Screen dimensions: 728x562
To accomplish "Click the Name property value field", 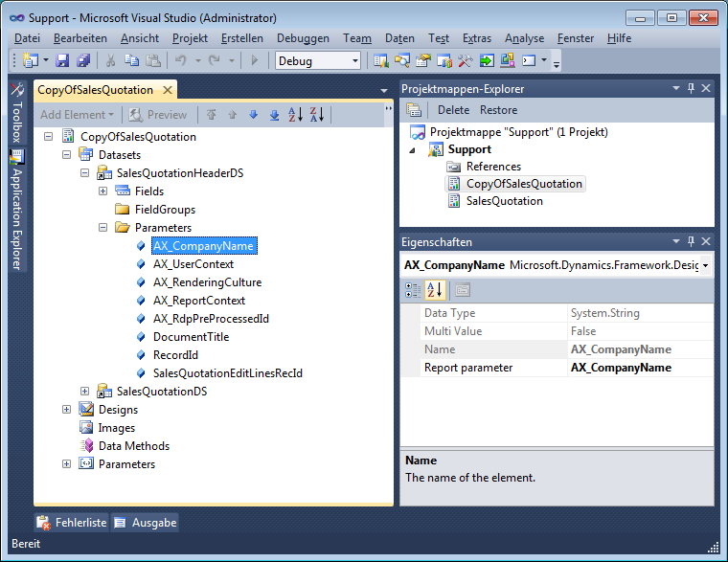I will click(x=640, y=349).
